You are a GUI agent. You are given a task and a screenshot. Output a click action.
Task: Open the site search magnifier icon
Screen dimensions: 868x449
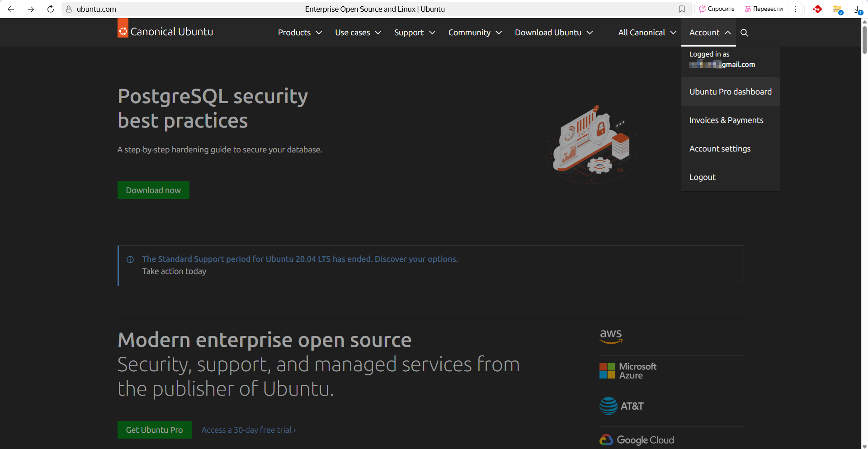click(744, 33)
